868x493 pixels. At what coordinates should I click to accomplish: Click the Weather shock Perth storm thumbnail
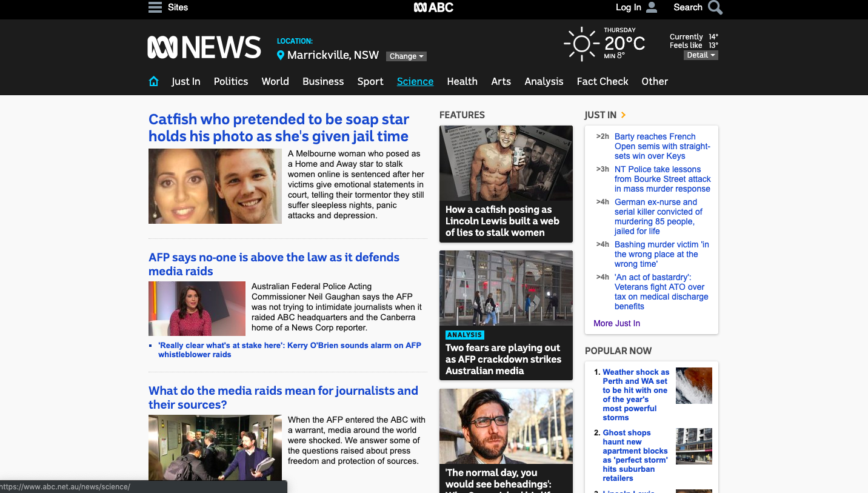click(694, 386)
